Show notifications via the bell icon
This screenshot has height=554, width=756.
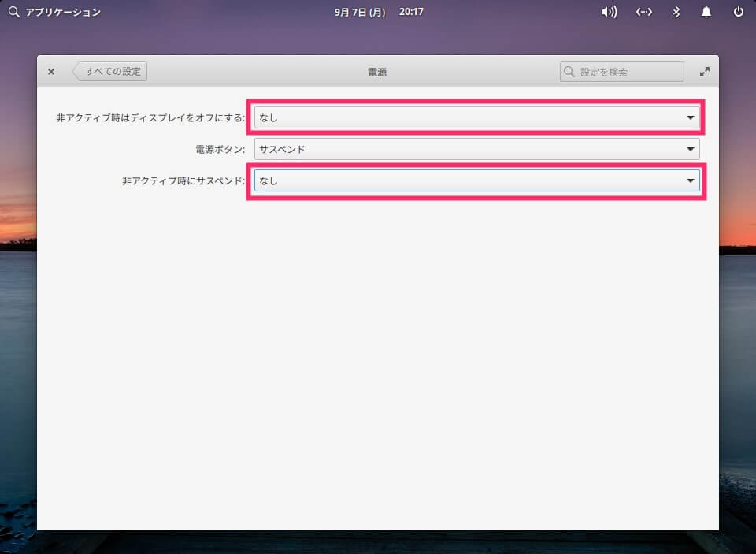pyautogui.click(x=706, y=12)
